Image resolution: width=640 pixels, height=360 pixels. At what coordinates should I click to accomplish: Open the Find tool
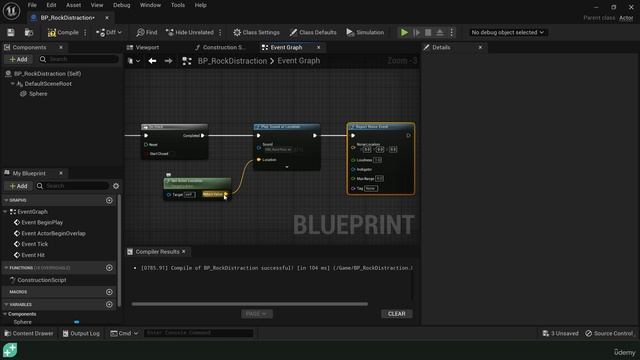[x=147, y=32]
